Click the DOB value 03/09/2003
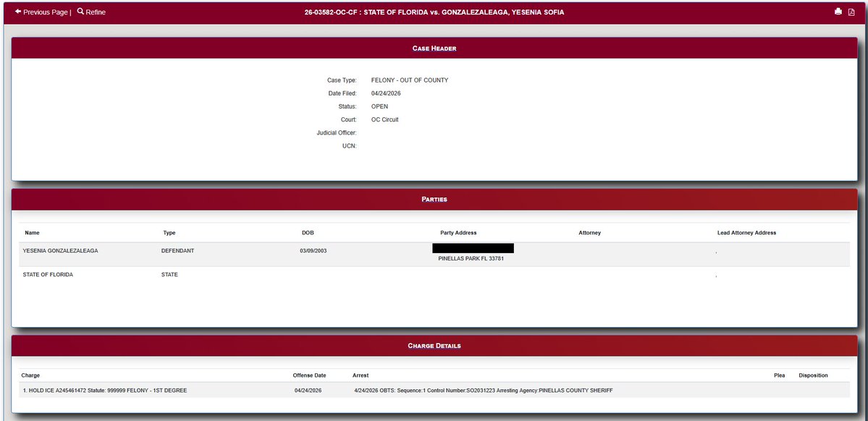This screenshot has height=421, width=868. click(313, 250)
